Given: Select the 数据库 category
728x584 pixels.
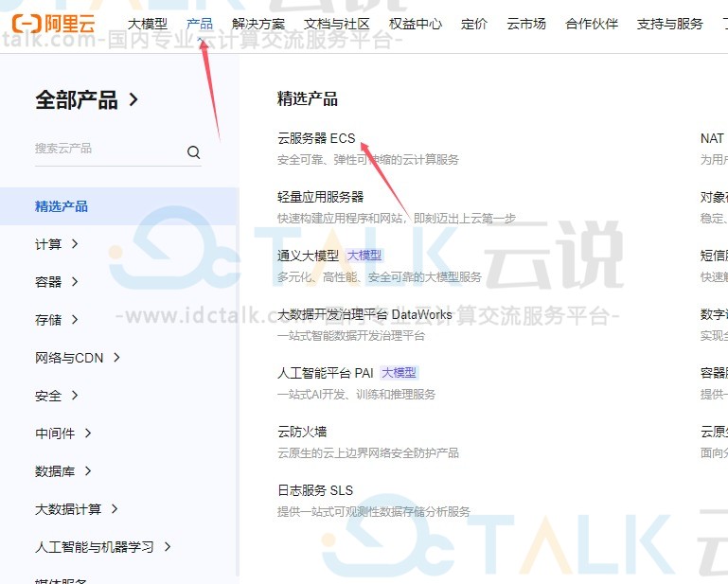Looking at the screenshot, I should click(55, 471).
